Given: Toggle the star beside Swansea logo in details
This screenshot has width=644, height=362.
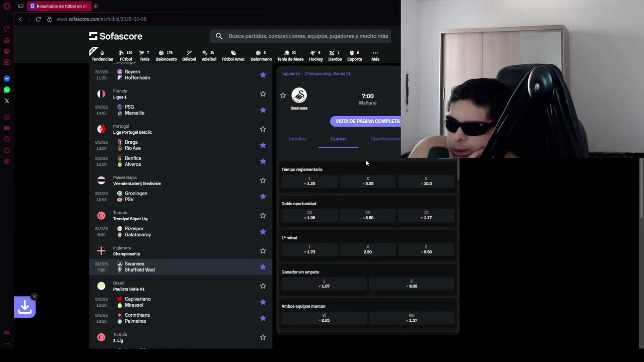Looking at the screenshot, I should pos(283,95).
